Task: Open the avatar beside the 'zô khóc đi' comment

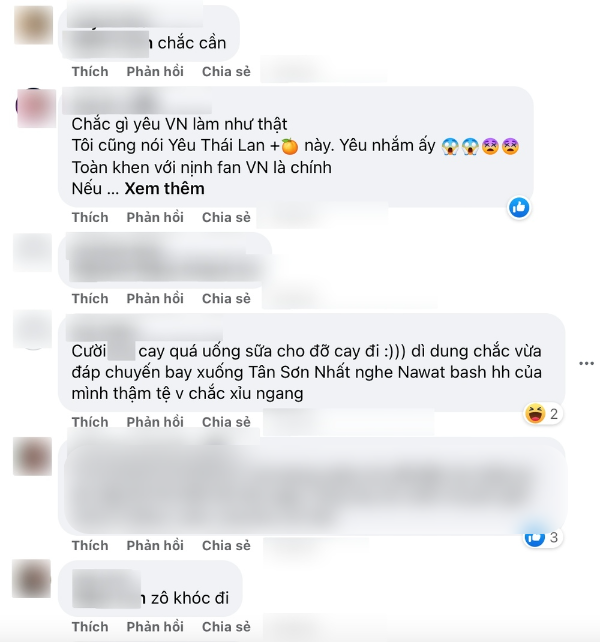Action: coord(32,579)
